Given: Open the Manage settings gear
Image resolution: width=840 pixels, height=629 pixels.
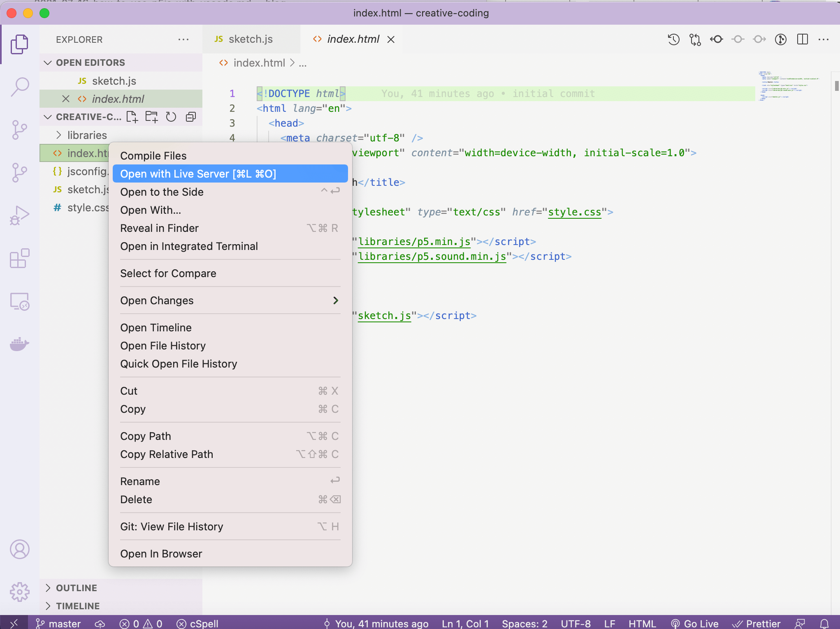Looking at the screenshot, I should (x=19, y=592).
